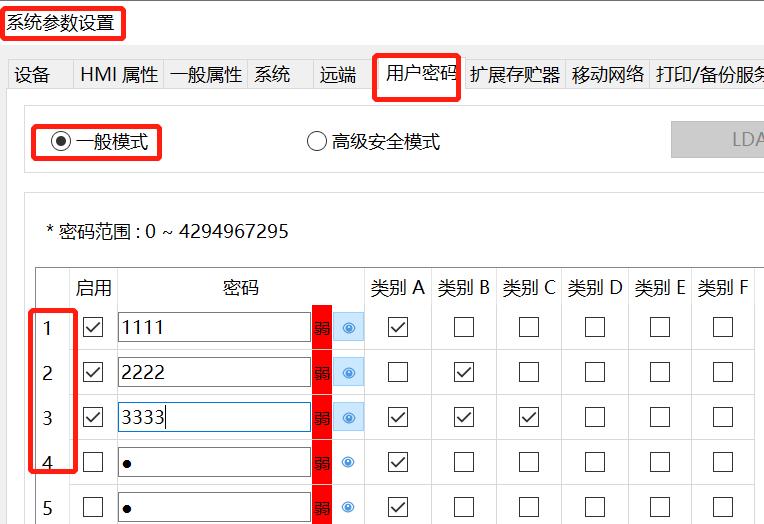Uncheck 类别 B for user 2
Viewport: 764px width, 524px height.
click(x=464, y=372)
